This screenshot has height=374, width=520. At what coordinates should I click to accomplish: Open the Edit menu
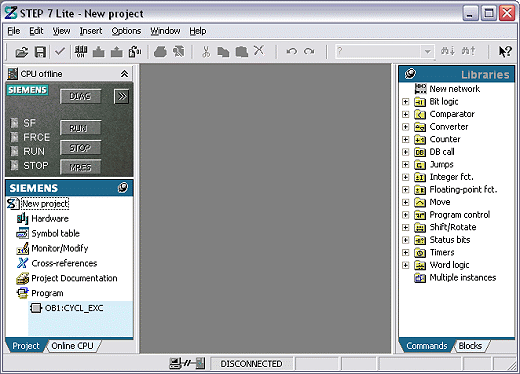click(36, 31)
